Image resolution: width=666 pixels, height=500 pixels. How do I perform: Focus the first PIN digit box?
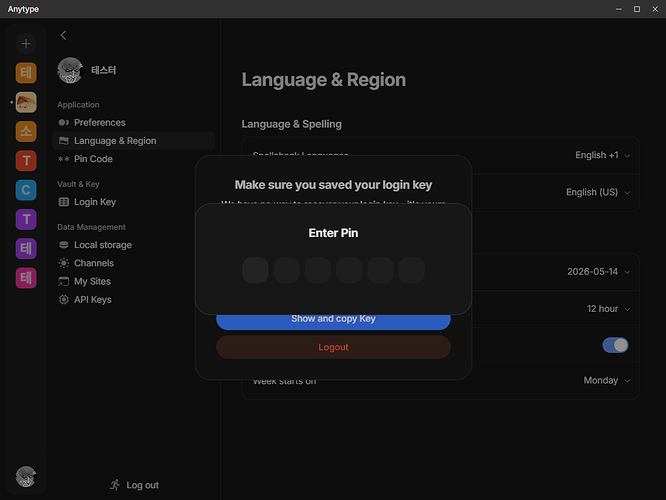click(x=255, y=270)
